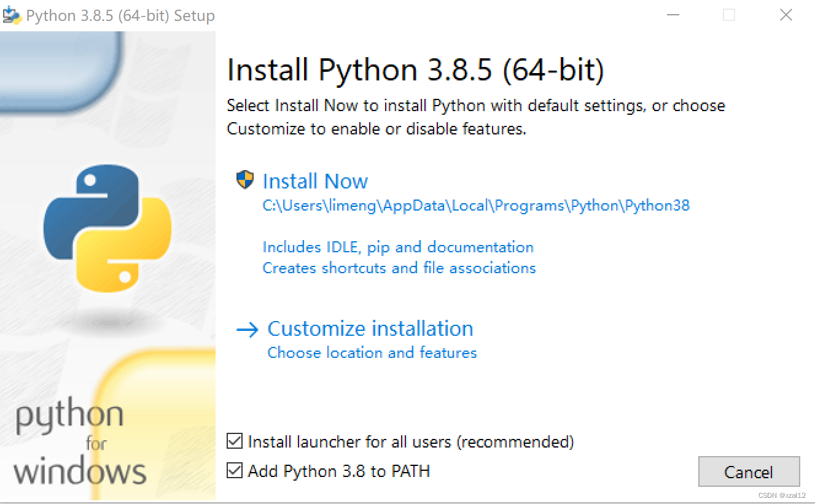Click the python for windows branding graphic
The image size is (815, 504).
80,443
